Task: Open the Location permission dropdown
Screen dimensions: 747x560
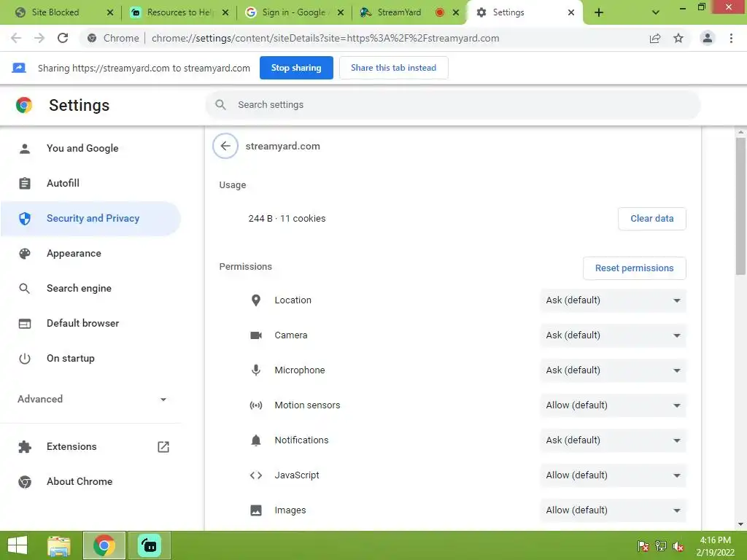Action: tap(613, 300)
